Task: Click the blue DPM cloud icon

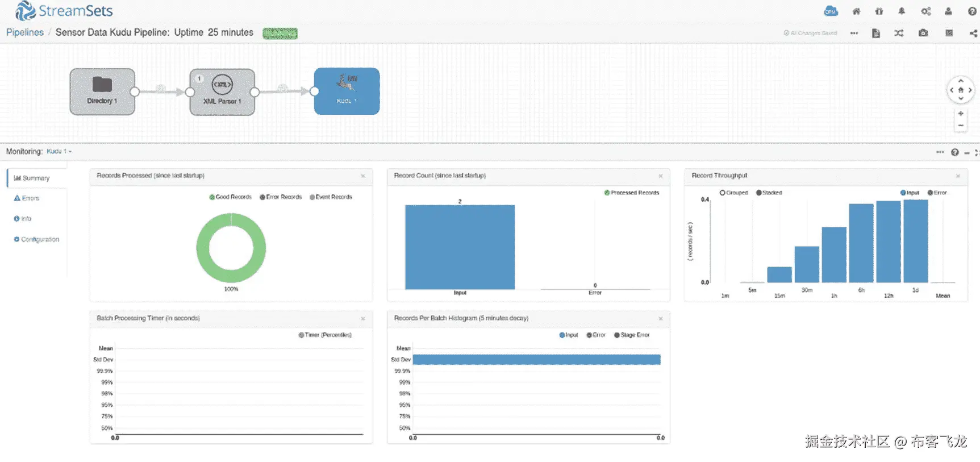Action: [x=831, y=11]
